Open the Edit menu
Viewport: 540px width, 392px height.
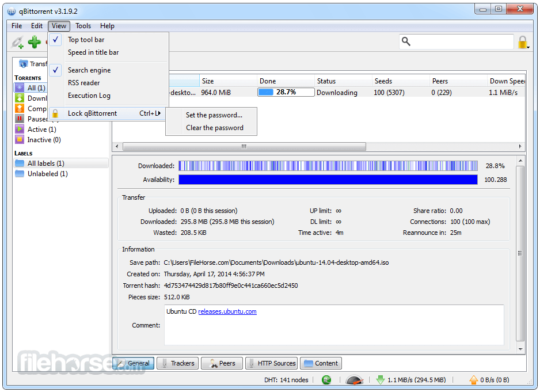coord(36,26)
